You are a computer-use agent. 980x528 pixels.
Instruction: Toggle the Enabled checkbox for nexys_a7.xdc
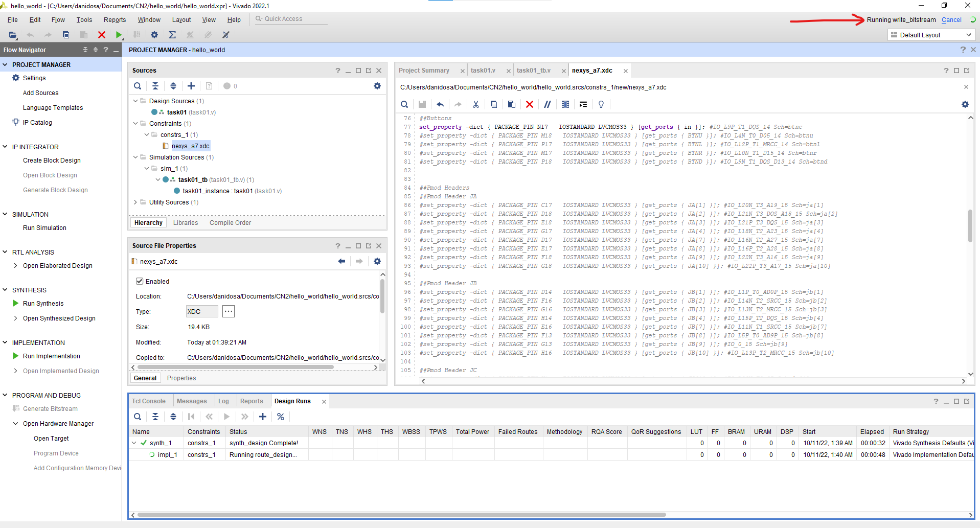click(x=140, y=281)
